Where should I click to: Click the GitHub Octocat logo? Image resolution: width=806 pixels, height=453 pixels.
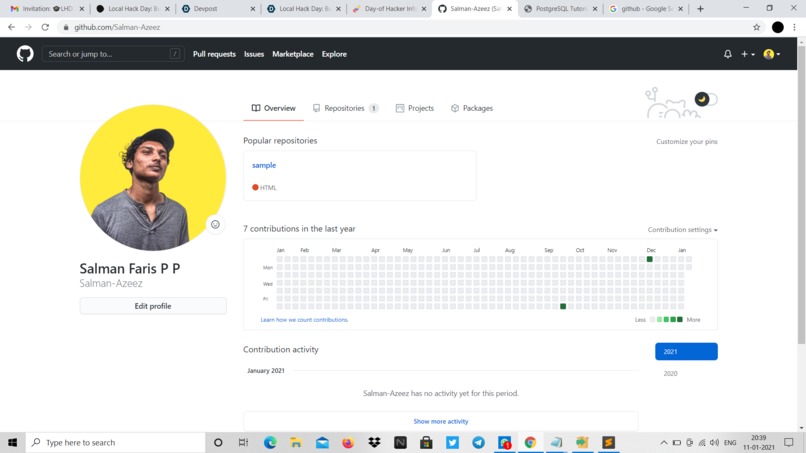click(x=25, y=53)
